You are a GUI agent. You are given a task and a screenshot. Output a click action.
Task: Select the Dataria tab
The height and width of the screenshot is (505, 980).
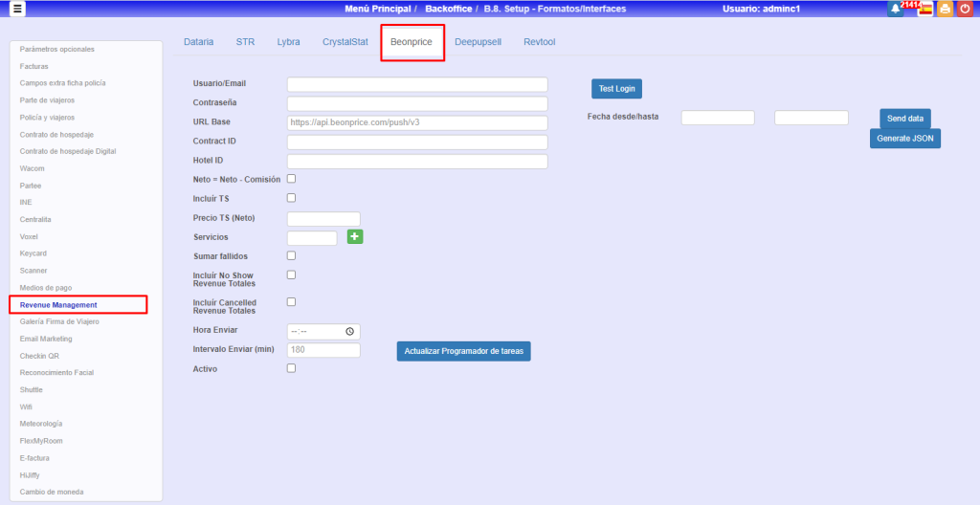[199, 43]
